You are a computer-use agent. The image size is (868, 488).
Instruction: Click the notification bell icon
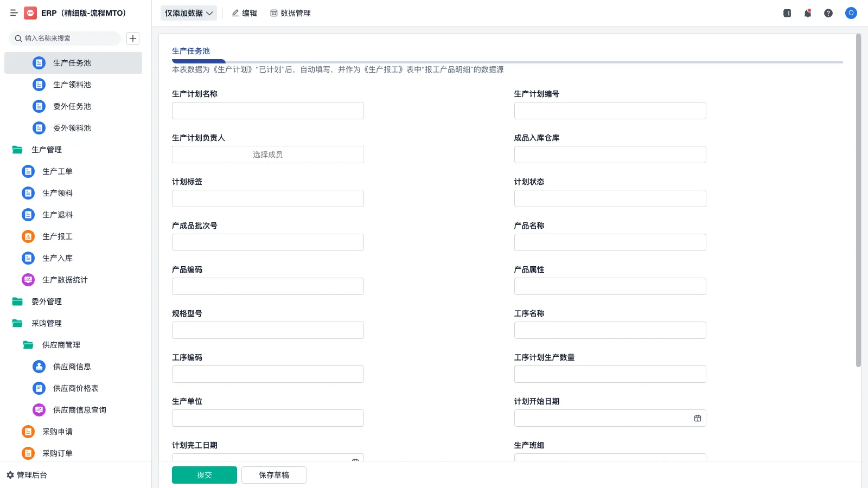pyautogui.click(x=808, y=13)
